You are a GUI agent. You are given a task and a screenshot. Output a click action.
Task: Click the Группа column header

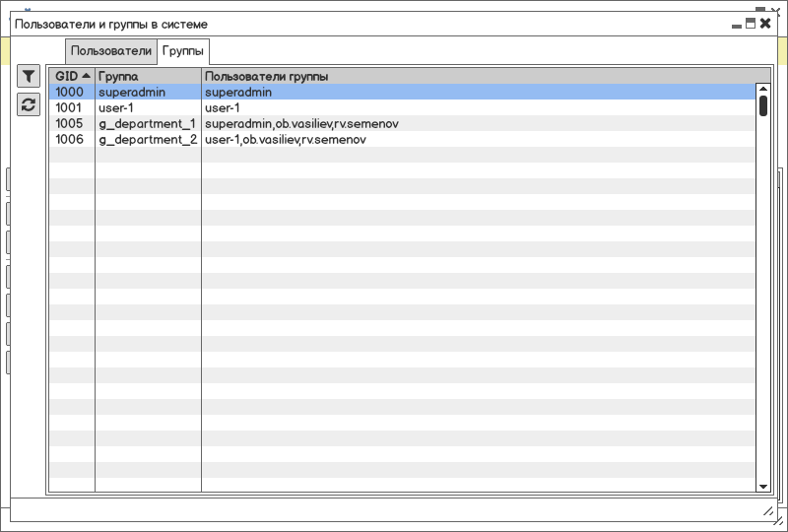(x=149, y=77)
